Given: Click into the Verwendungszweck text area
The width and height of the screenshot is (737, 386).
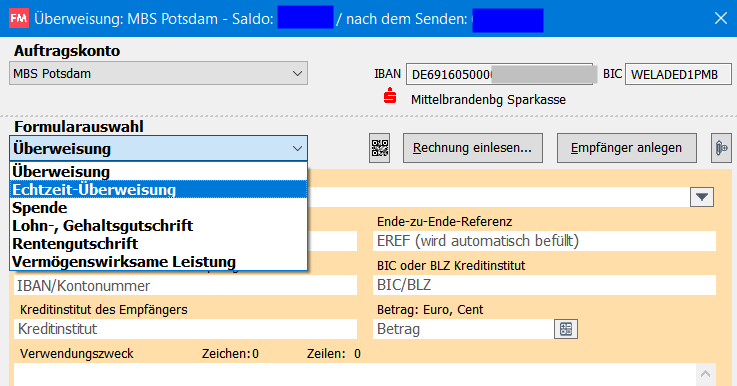Looking at the screenshot, I should click(355, 375).
